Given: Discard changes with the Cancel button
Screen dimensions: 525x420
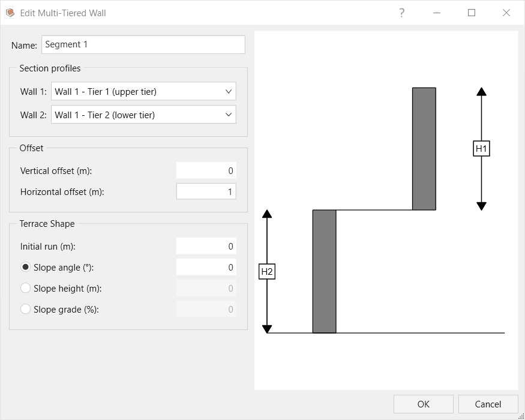Looking at the screenshot, I should coord(488,404).
